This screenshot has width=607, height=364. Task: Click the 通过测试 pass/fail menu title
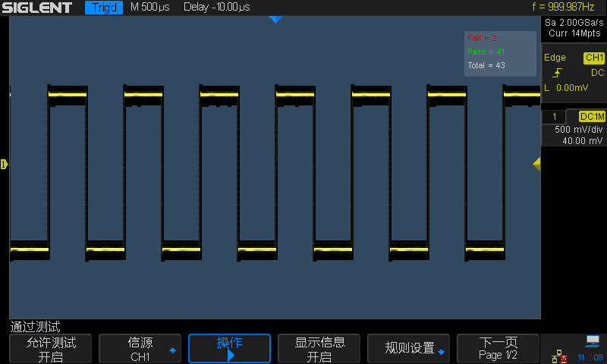(x=35, y=327)
